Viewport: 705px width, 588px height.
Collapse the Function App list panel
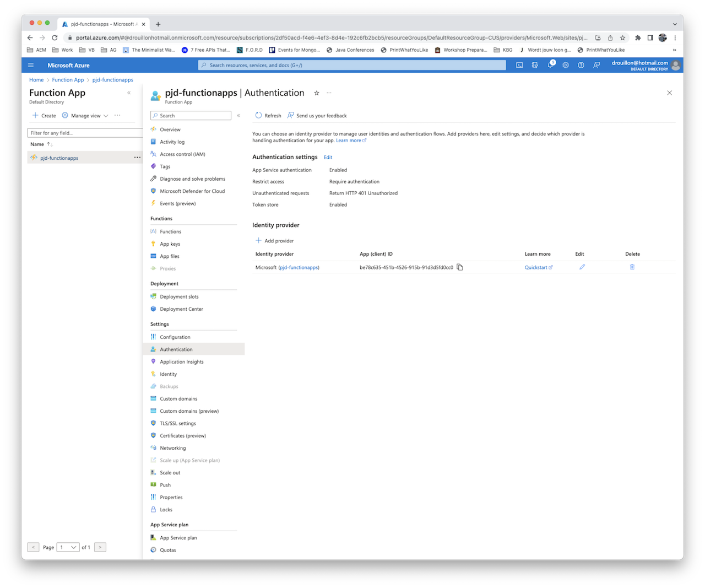(x=129, y=93)
